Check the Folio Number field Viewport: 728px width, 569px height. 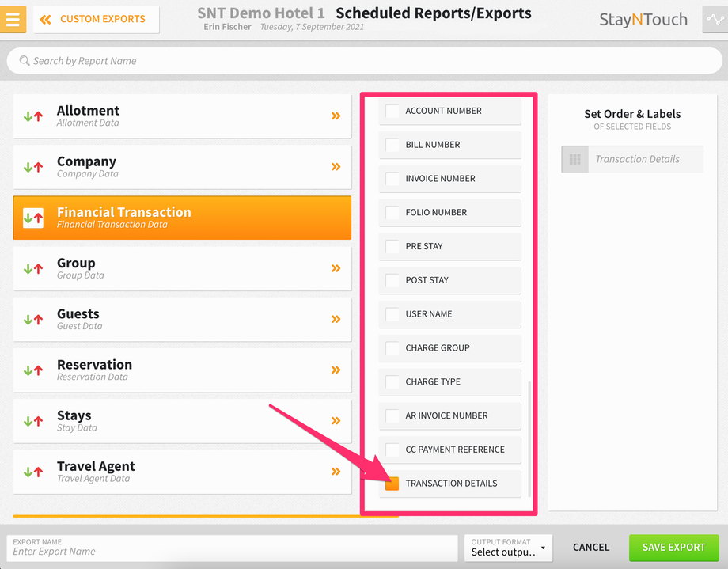[x=392, y=213]
